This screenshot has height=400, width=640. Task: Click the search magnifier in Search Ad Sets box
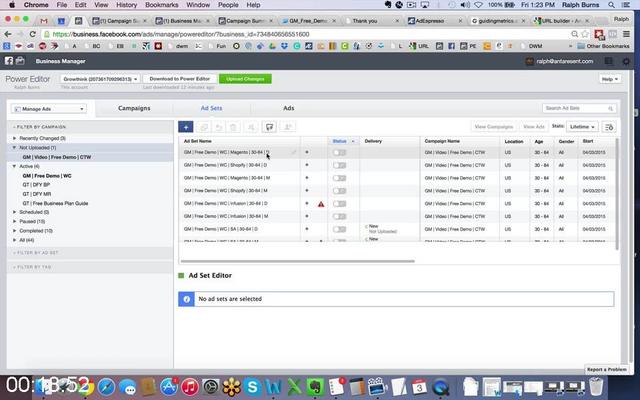(x=611, y=108)
